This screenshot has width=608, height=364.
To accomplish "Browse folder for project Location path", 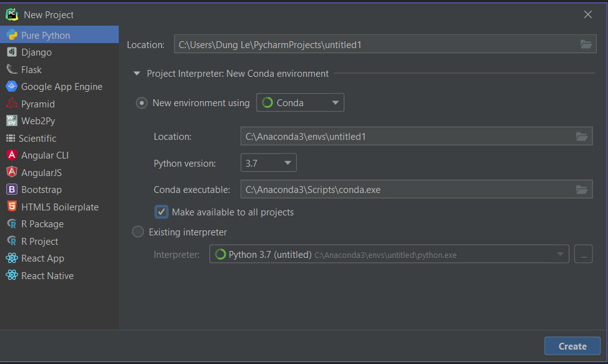I will (586, 44).
